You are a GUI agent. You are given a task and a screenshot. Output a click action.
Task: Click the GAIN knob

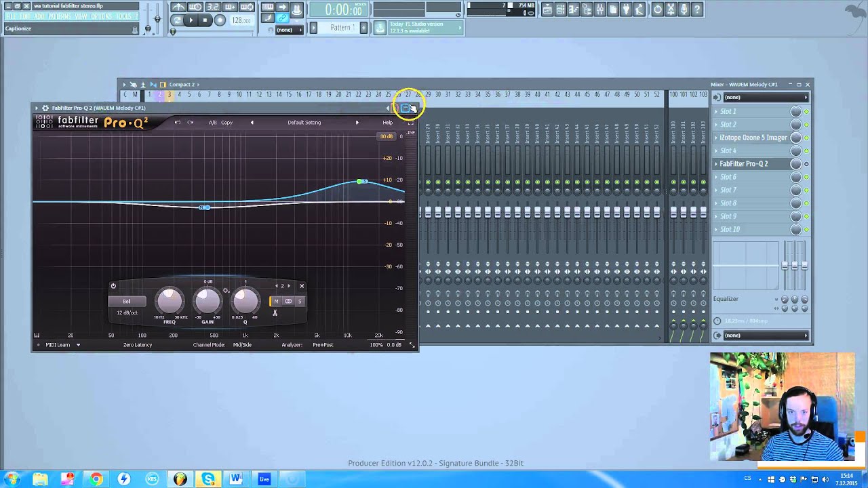click(x=208, y=300)
